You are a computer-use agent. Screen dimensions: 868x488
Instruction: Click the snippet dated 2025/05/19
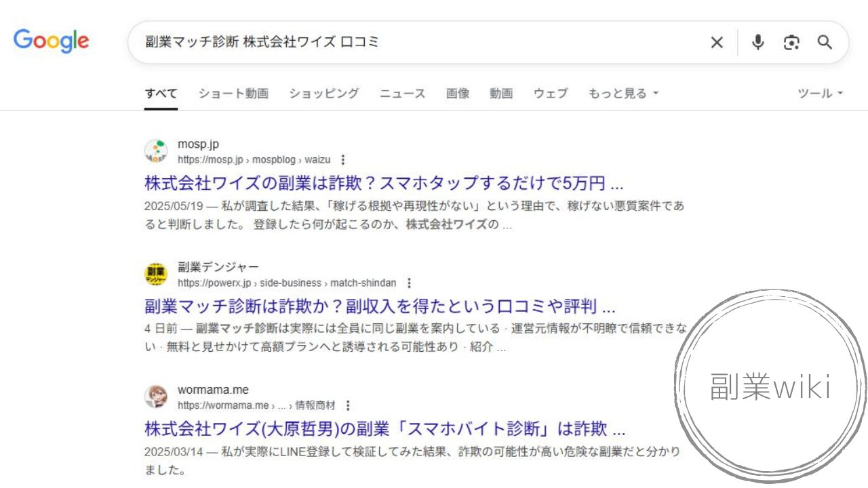(x=414, y=216)
